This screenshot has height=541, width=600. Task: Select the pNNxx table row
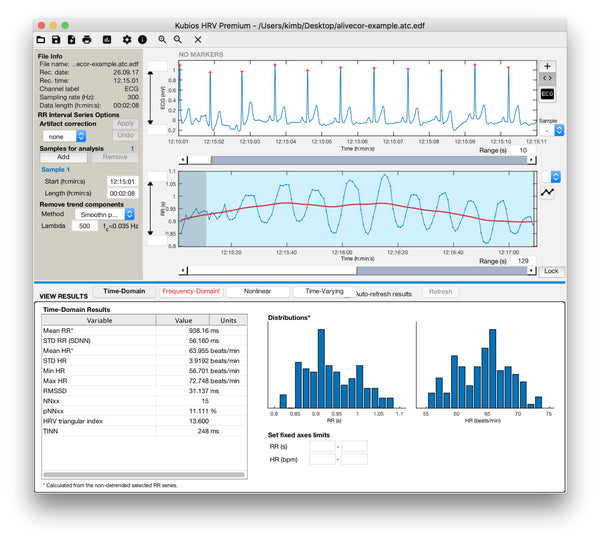(144, 411)
